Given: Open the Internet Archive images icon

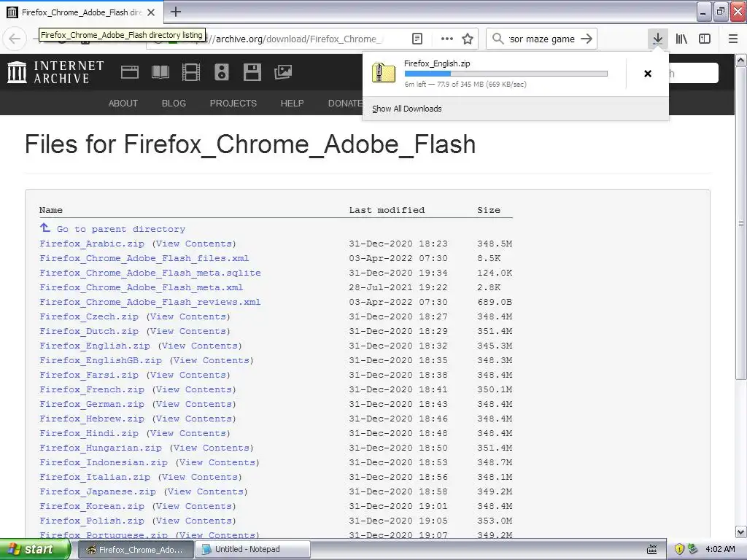Looking at the screenshot, I should [x=283, y=72].
